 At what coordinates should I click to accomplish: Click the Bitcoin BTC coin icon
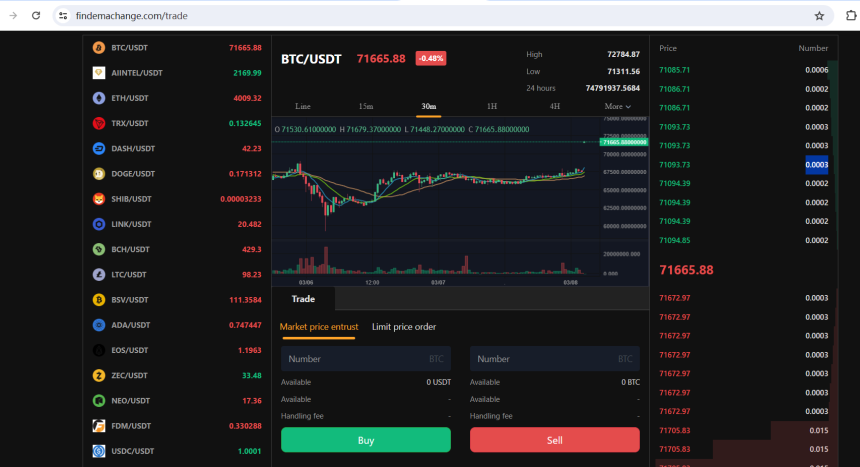[99, 47]
